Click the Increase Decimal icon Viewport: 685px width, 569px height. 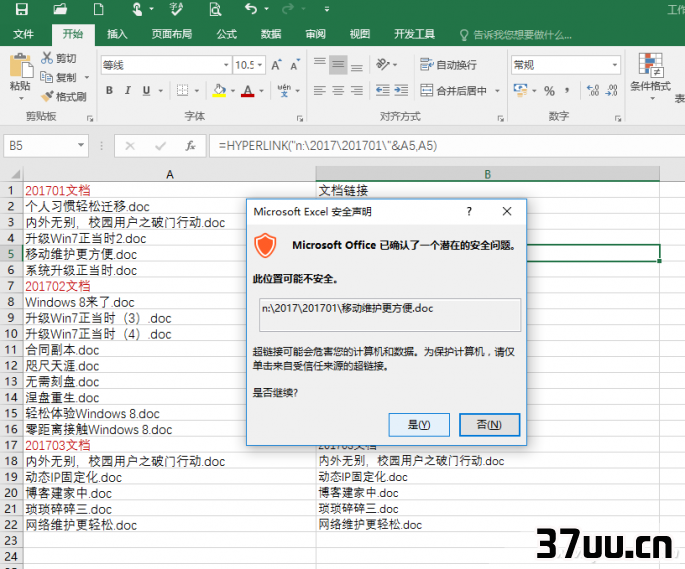[x=593, y=90]
